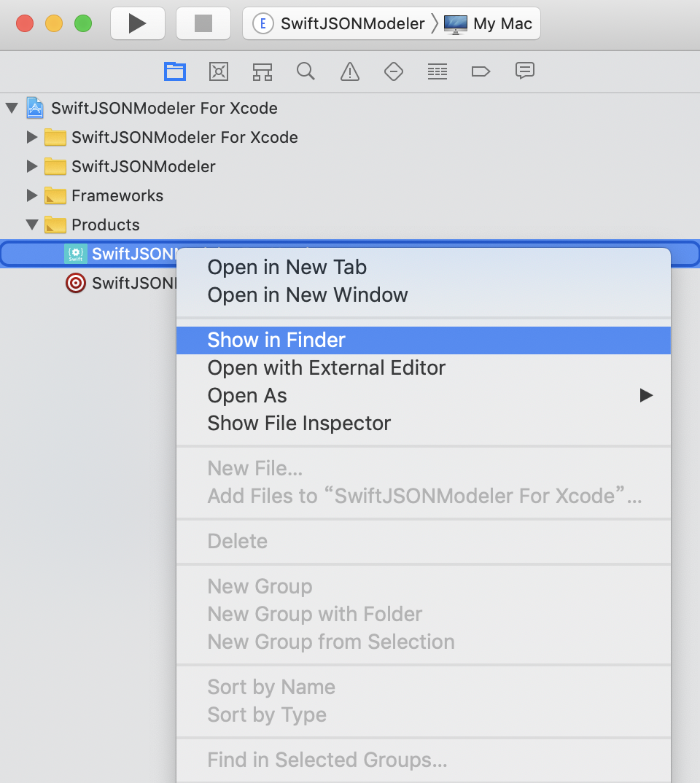Select the red target app product
This screenshot has height=783, width=700.
[76, 283]
